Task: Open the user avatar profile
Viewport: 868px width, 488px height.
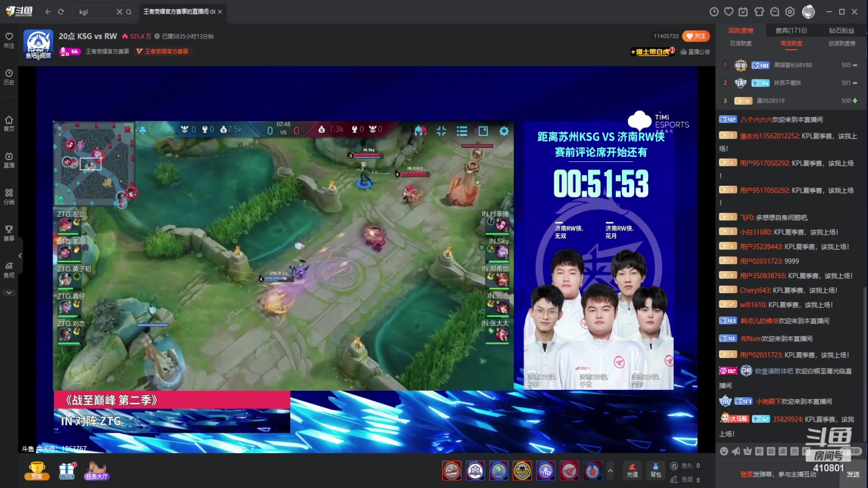Action: 808,12
